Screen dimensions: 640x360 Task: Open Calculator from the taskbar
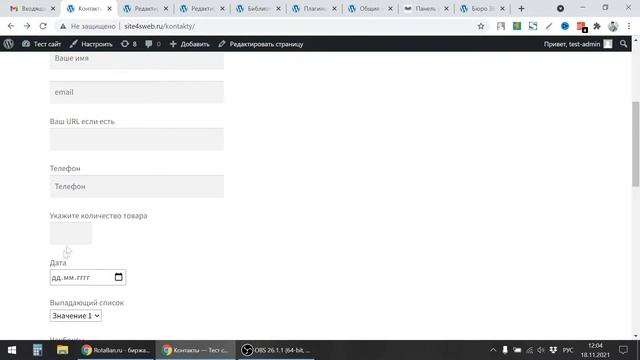[38, 350]
